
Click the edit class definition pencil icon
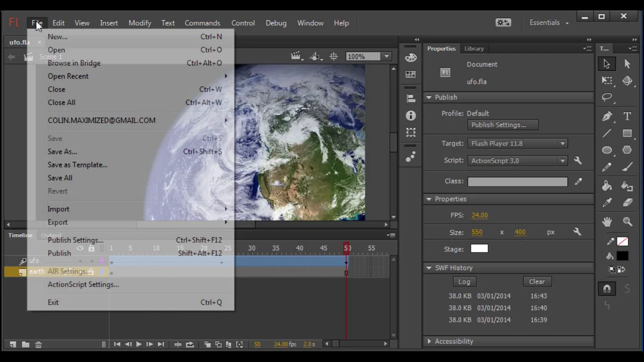[578, 182]
